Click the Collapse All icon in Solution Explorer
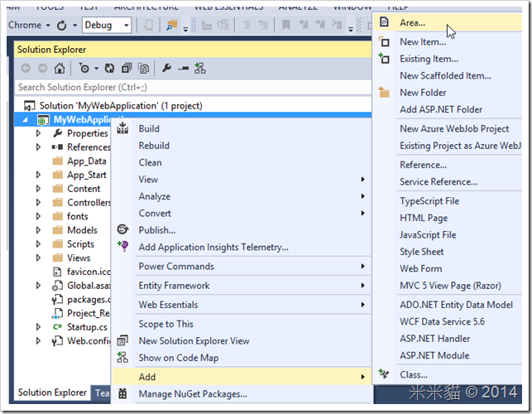The width and height of the screenshot is (532, 414). (x=127, y=68)
